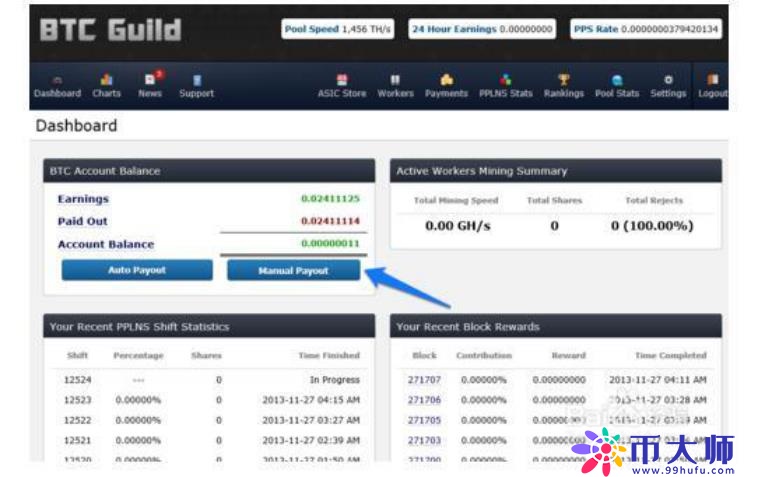Viewport: 758px width, 477px height.
Task: Click the BTC Guild logo
Action: (x=111, y=30)
